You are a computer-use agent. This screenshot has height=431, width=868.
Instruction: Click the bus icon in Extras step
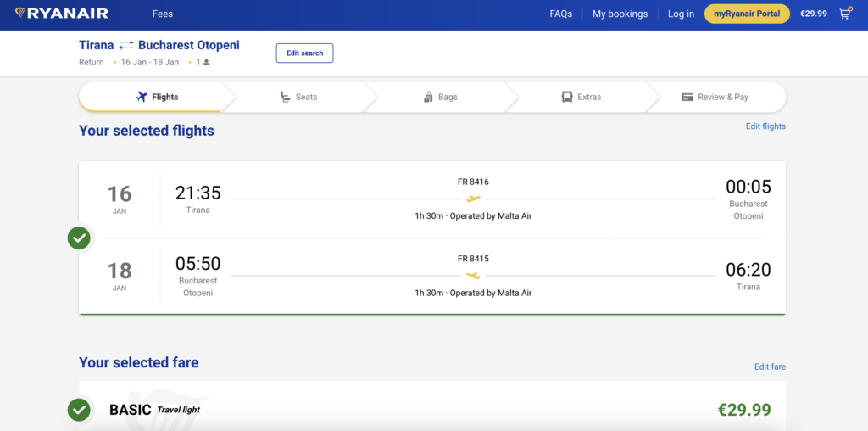[x=567, y=97]
